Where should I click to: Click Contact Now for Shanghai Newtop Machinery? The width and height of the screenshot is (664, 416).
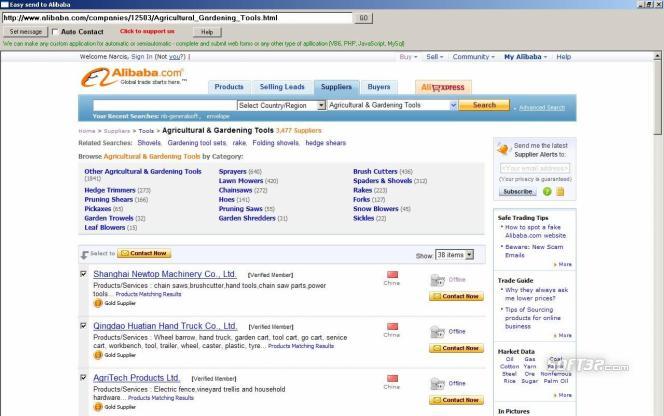(456, 297)
